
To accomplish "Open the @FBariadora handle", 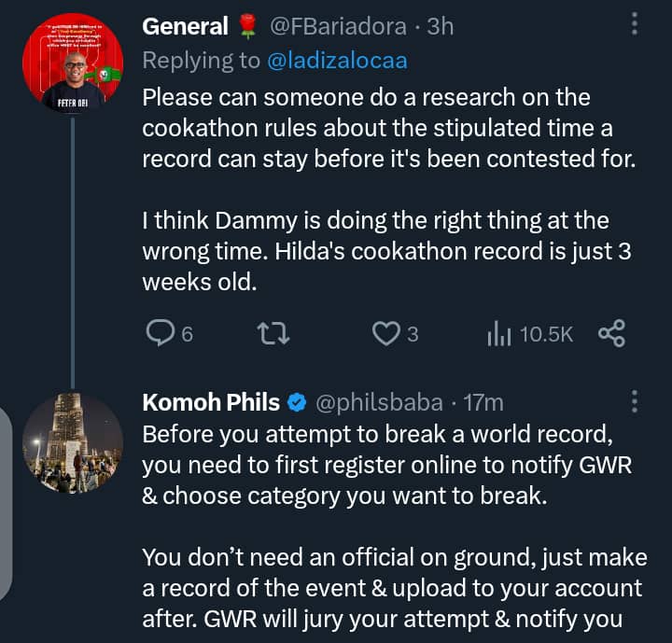I will pos(338,26).
